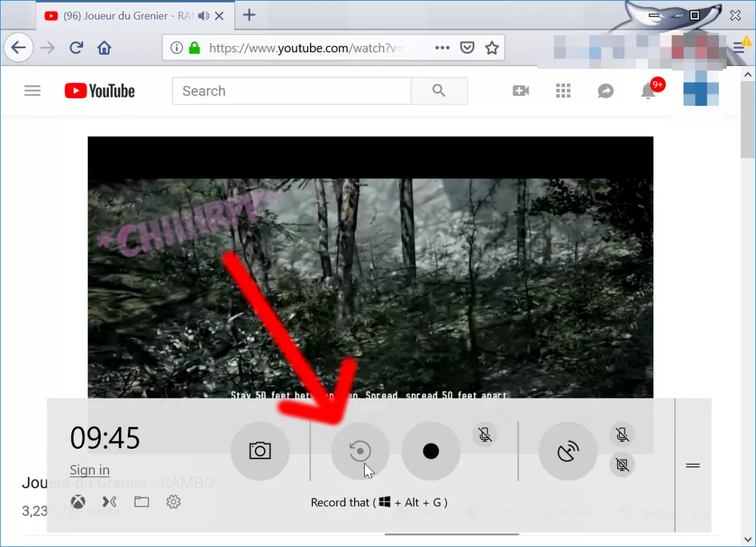This screenshot has width=756, height=547.
Task: Open YouTube create video icon
Action: 521,91
